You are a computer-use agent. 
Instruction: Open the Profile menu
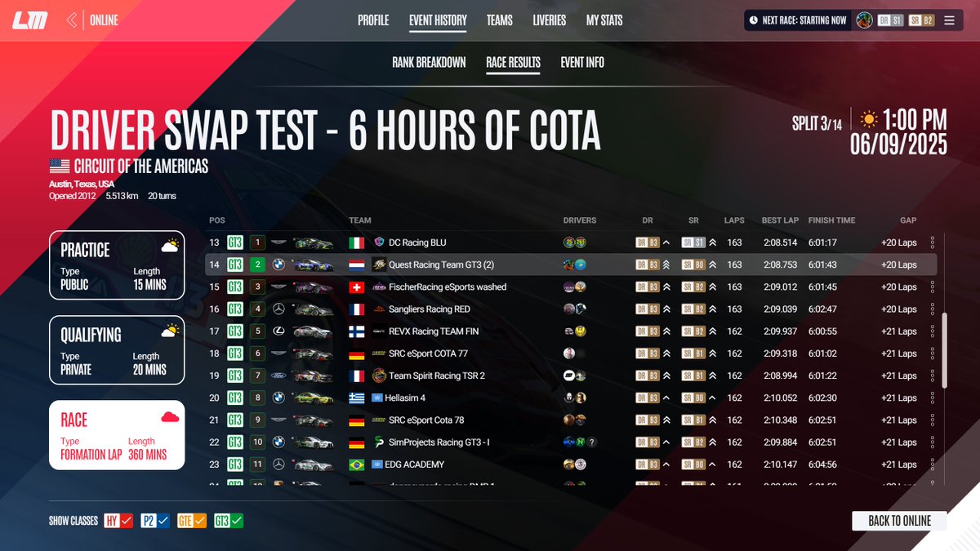373,20
